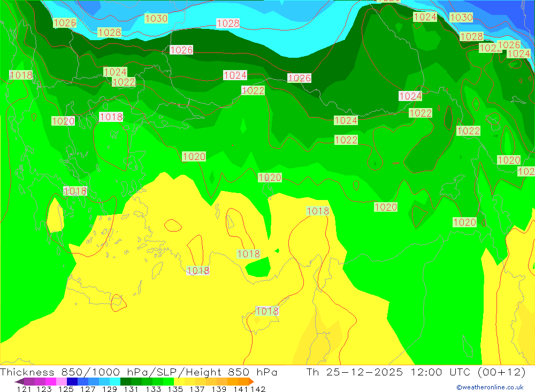Select the medium blue swatch left of 127
The height and width of the screenshot is (392, 535).
click(83, 381)
